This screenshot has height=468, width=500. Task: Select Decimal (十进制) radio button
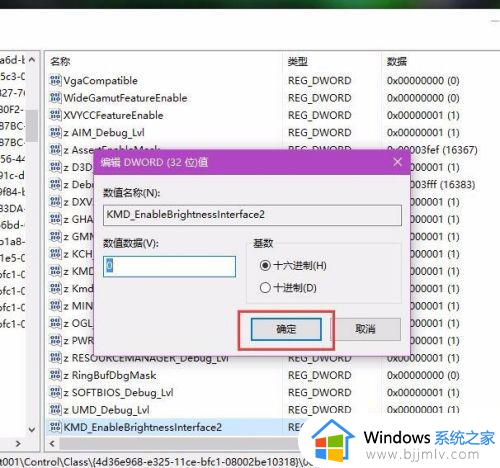(x=265, y=287)
